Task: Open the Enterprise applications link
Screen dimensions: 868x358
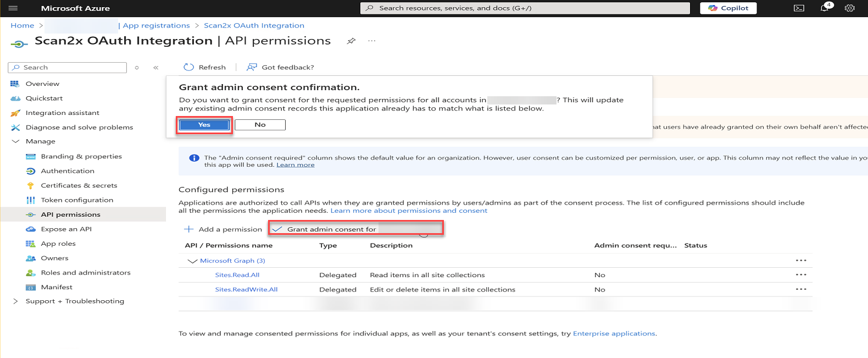Action: pyautogui.click(x=614, y=334)
